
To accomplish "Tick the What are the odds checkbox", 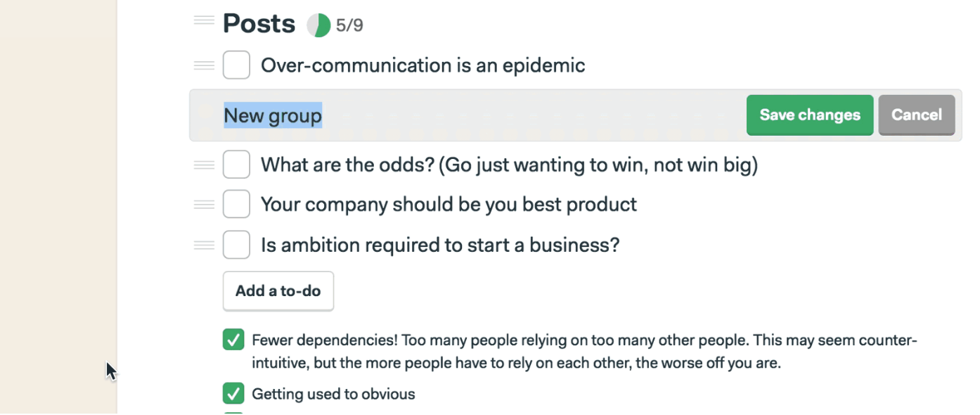I will click(236, 165).
